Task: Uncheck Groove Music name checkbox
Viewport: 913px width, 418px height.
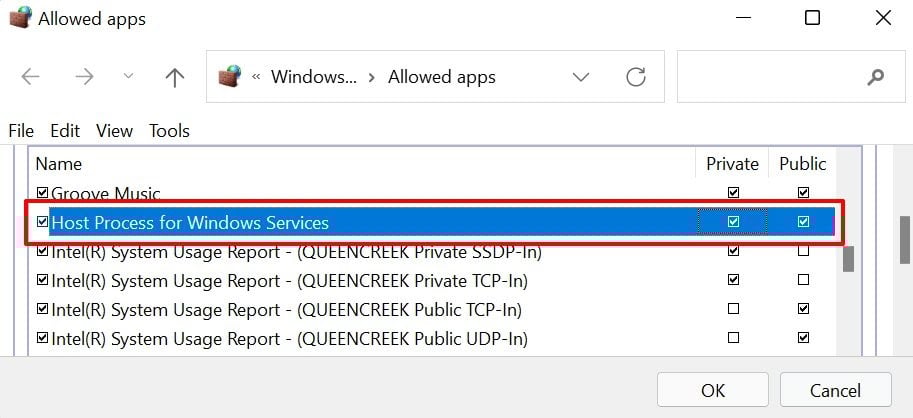Action: click(42, 193)
